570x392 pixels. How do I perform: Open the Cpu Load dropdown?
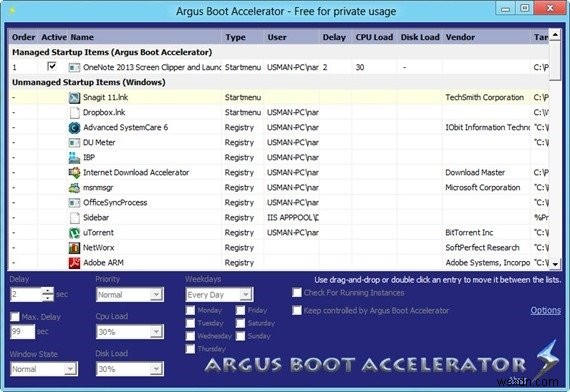pos(130,332)
